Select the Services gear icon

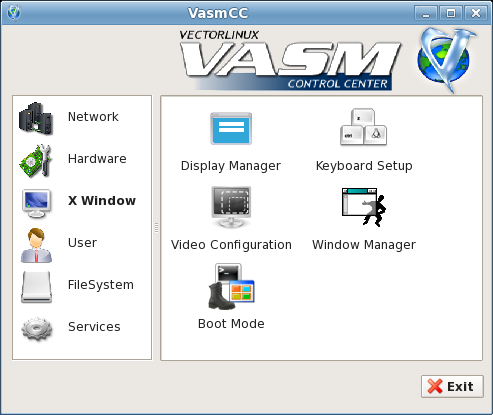tap(36, 329)
